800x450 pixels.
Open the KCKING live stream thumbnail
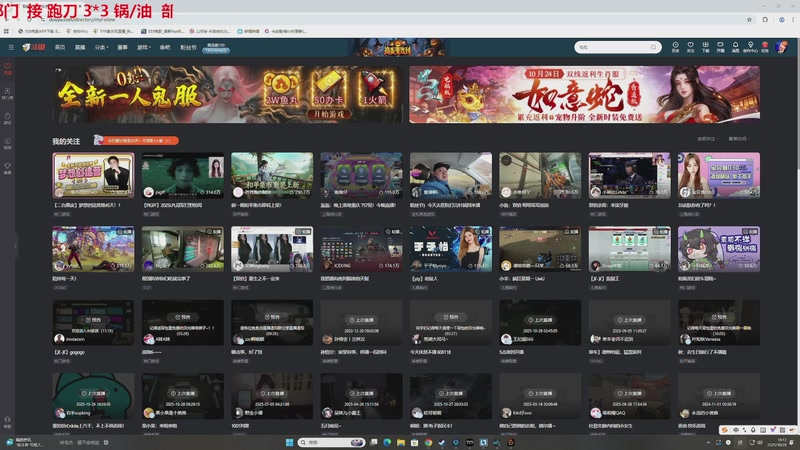click(362, 249)
